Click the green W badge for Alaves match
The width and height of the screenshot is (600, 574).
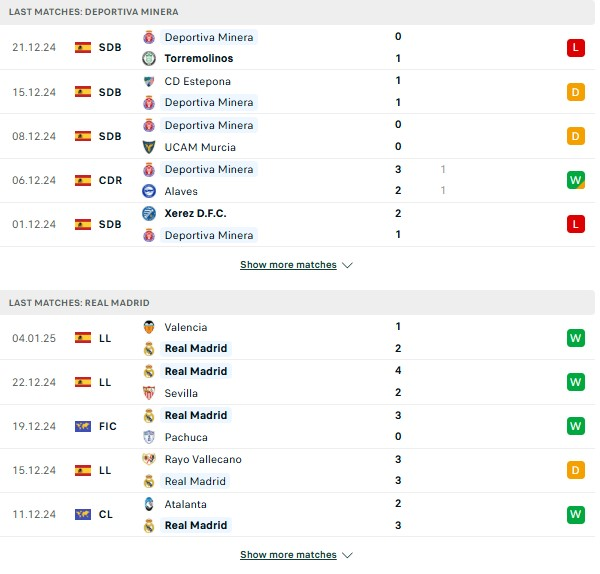576,180
